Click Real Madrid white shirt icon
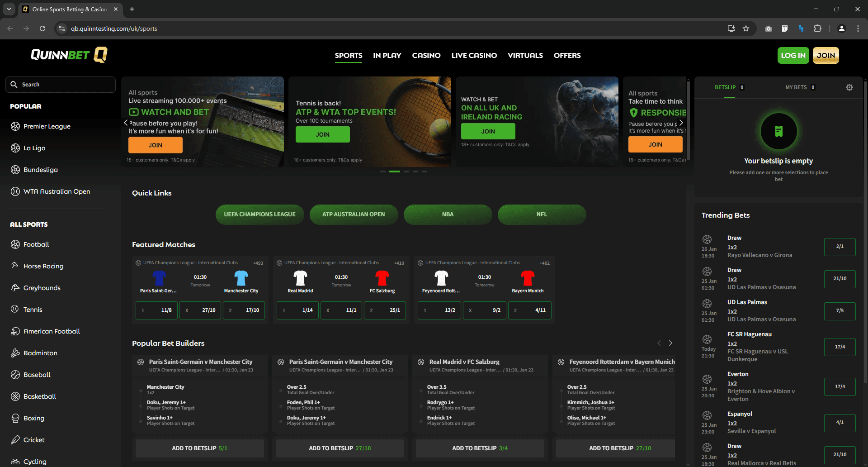 point(300,278)
